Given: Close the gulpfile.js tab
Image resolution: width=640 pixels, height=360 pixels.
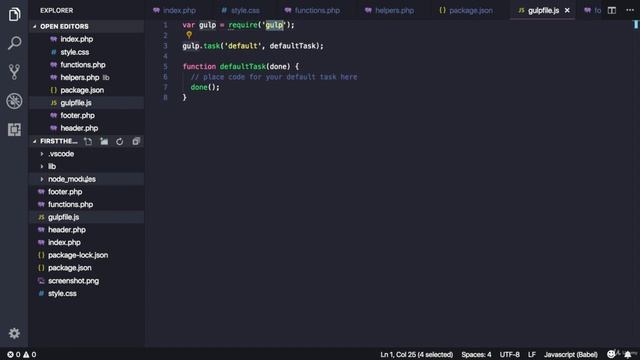Looking at the screenshot, I should [567, 11].
